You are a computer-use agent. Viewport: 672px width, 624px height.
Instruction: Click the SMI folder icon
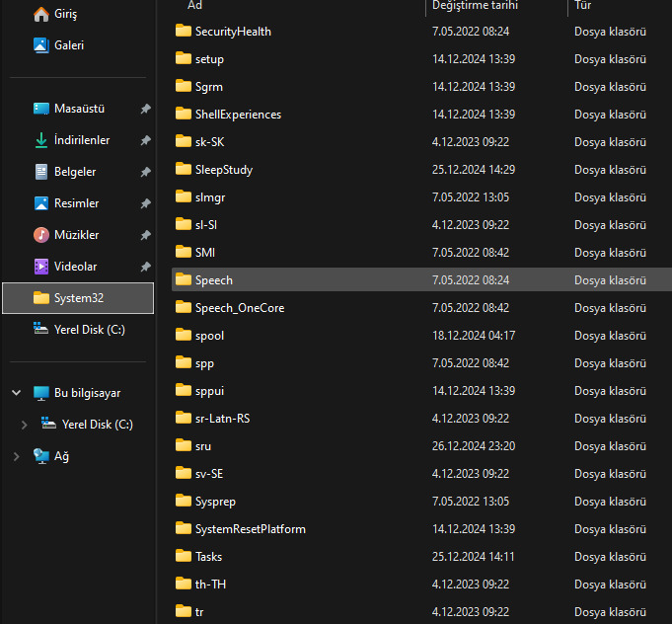(184, 252)
